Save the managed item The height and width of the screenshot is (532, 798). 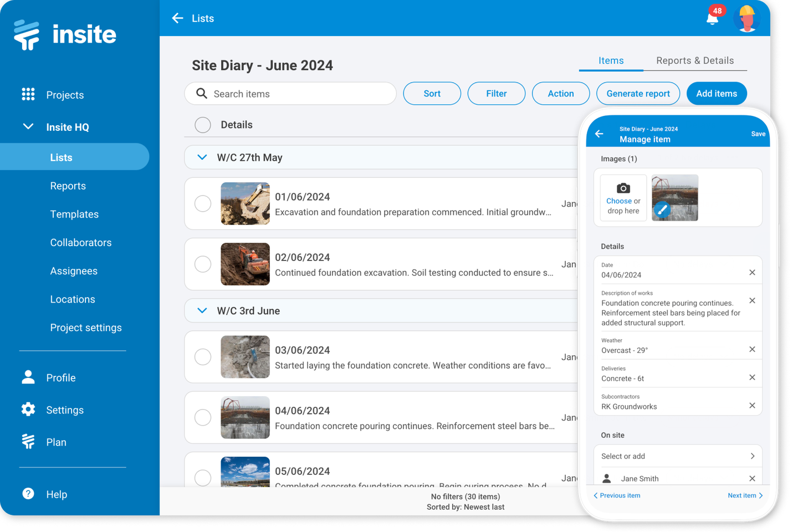coord(758,134)
